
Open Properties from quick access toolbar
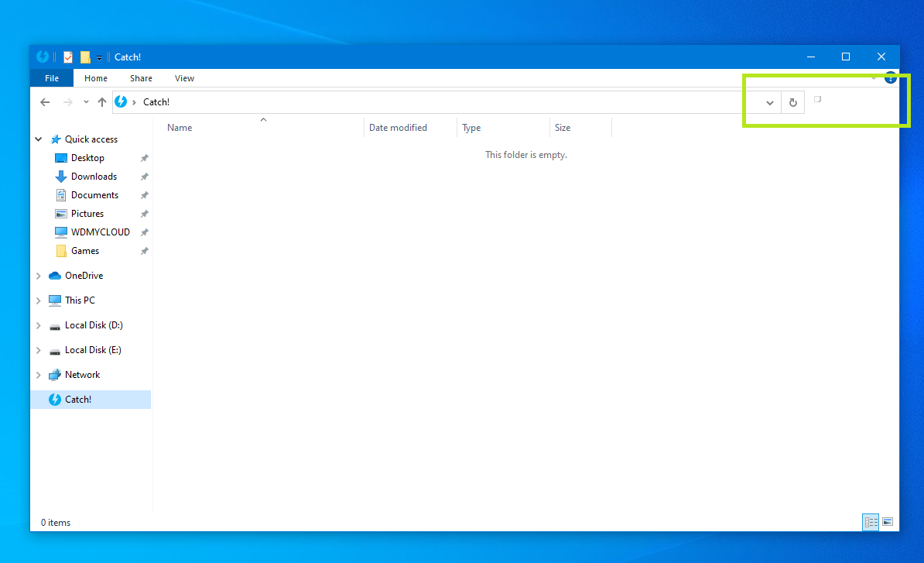pyautogui.click(x=68, y=57)
